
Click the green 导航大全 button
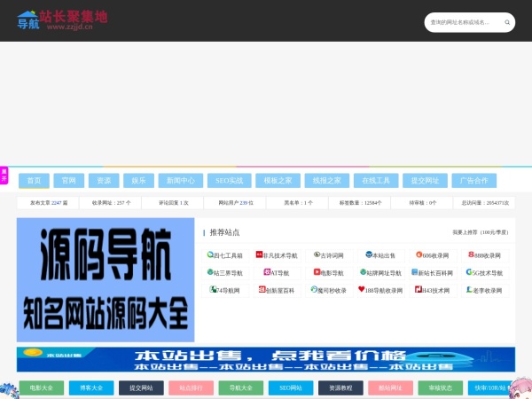tap(241, 387)
